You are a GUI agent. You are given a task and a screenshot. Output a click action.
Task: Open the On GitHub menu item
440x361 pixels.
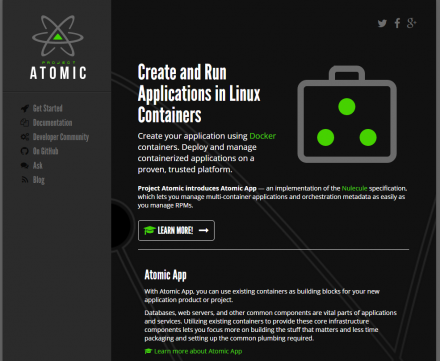[45, 151]
